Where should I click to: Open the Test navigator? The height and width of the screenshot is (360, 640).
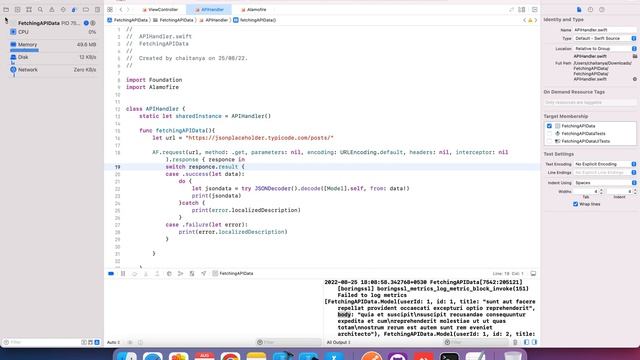pos(63,9)
